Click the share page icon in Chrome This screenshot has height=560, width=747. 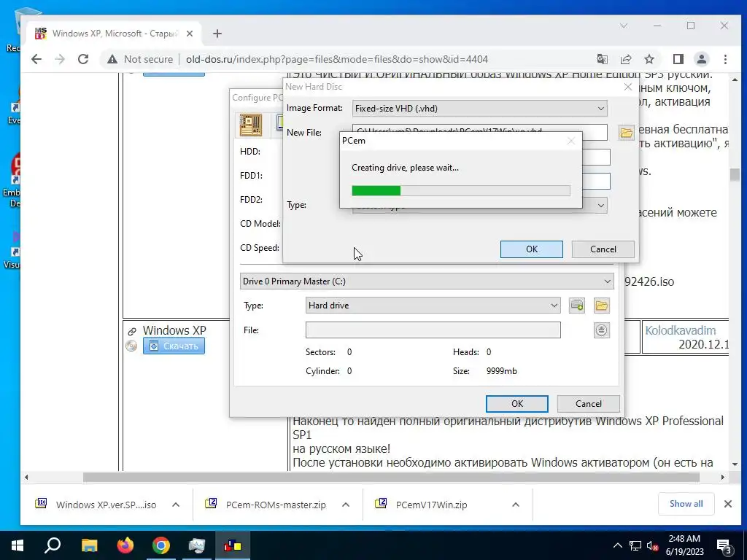[x=625, y=59]
